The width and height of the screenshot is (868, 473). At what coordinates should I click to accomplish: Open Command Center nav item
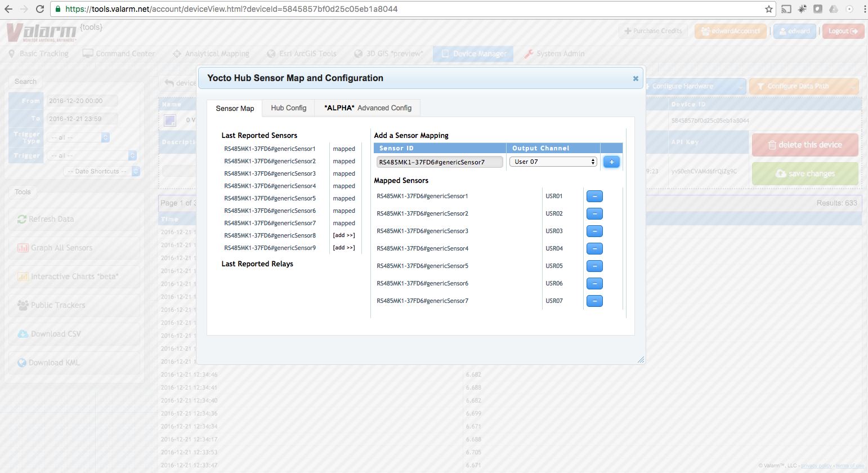pyautogui.click(x=119, y=54)
